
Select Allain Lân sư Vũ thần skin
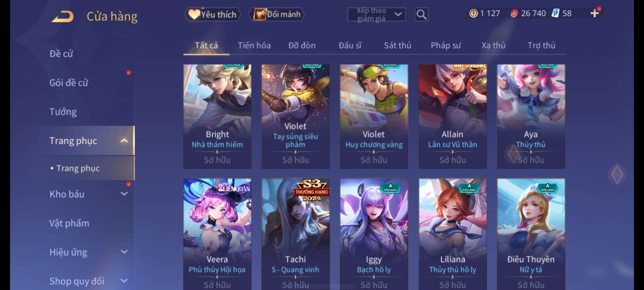(453, 117)
